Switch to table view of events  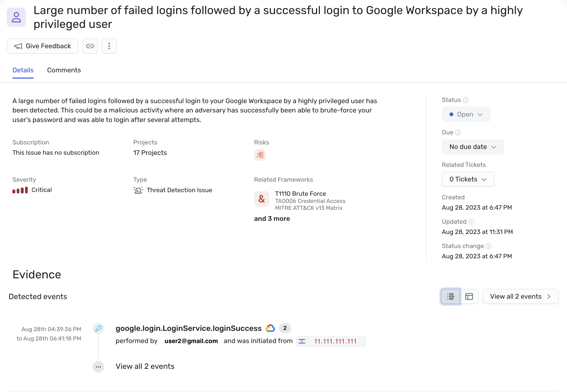tap(469, 297)
